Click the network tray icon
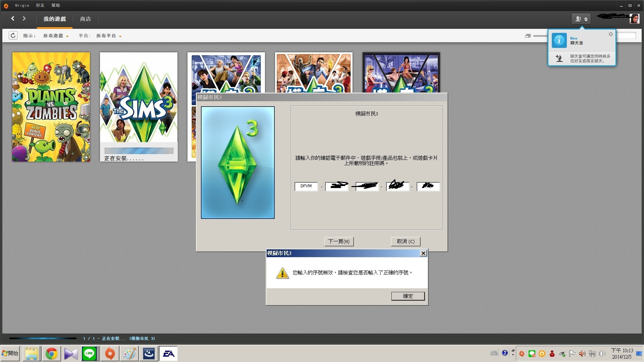This screenshot has width=644, height=362. pos(592,354)
